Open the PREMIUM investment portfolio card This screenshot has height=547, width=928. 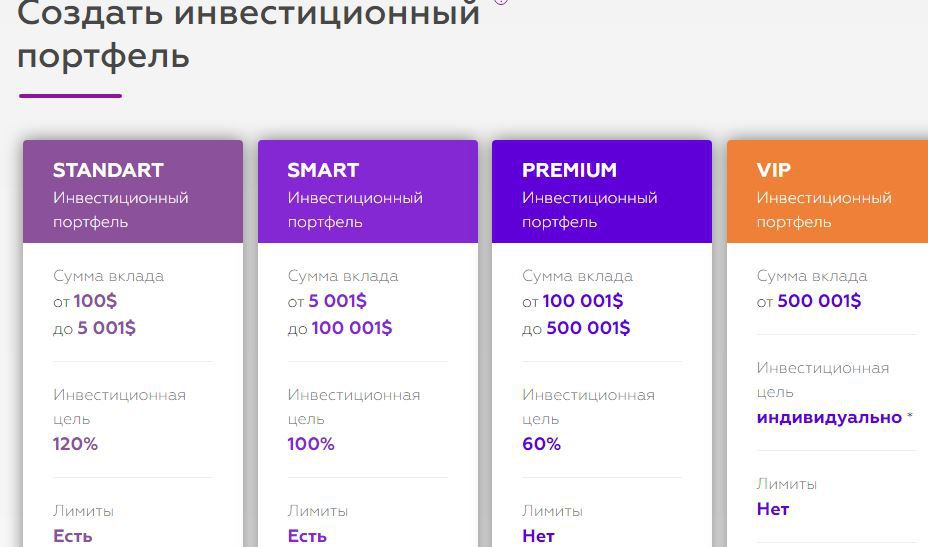602,191
